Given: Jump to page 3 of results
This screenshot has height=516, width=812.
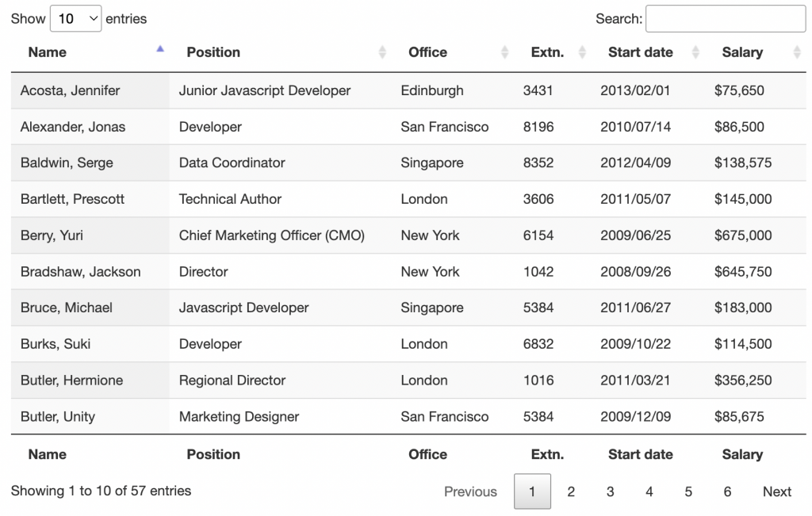Looking at the screenshot, I should tap(610, 491).
